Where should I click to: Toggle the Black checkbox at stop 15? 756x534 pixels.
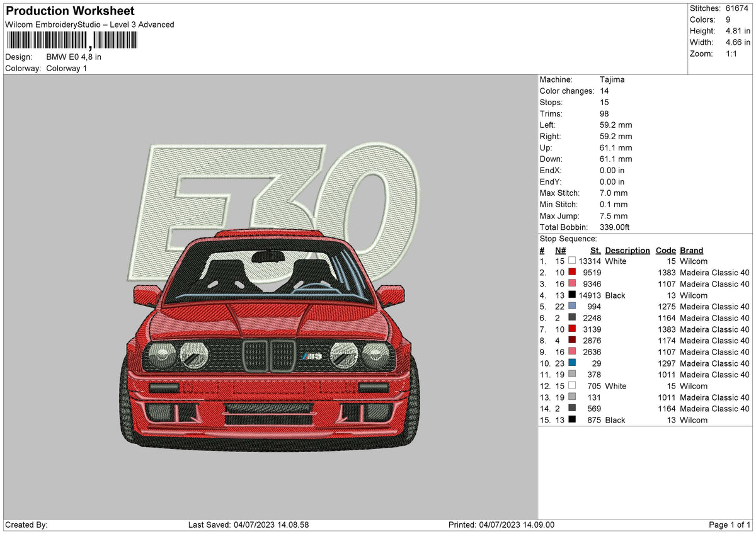[572, 420]
